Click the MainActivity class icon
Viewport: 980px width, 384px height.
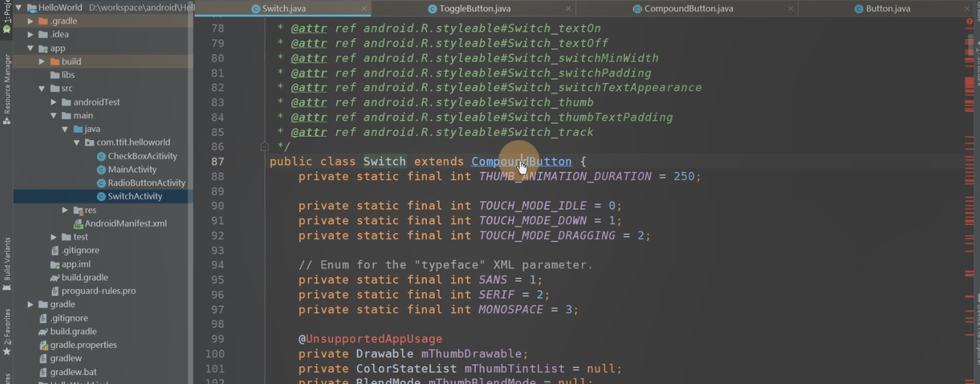click(101, 169)
